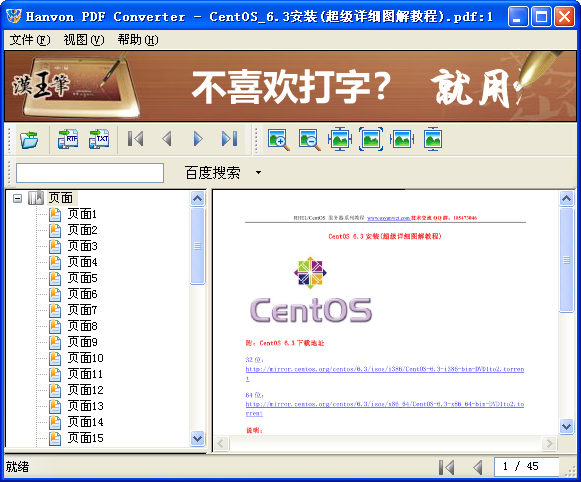Click the 64-bit CentOS torrent link
This screenshot has width=581, height=482.
pos(385,404)
